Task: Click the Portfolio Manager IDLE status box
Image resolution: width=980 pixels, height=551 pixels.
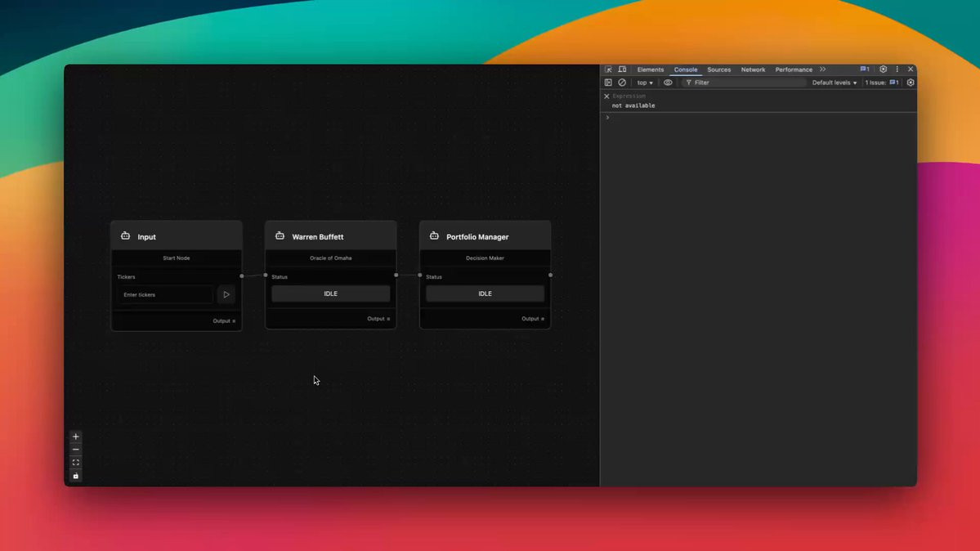Action: 485,294
